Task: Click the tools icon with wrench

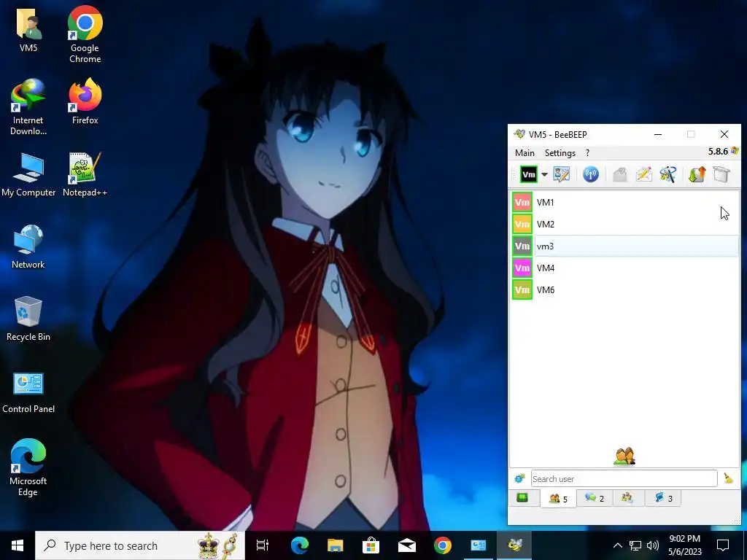Action: pyautogui.click(x=668, y=174)
